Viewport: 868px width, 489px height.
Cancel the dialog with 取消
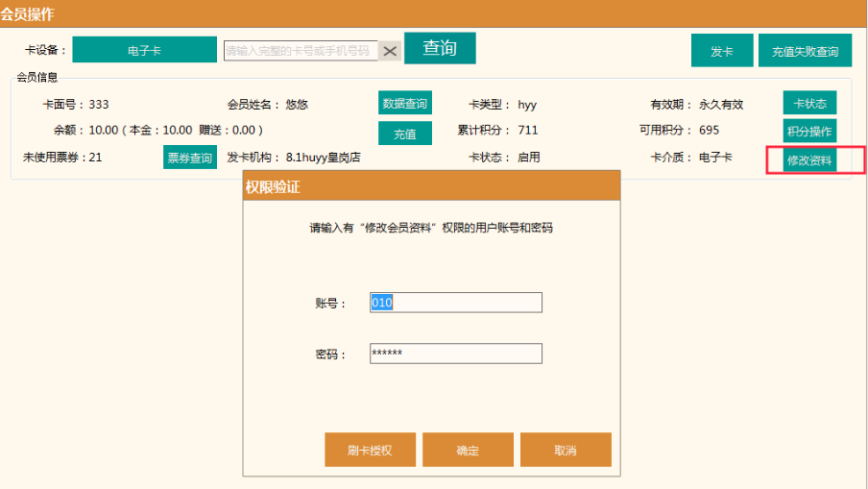click(566, 450)
